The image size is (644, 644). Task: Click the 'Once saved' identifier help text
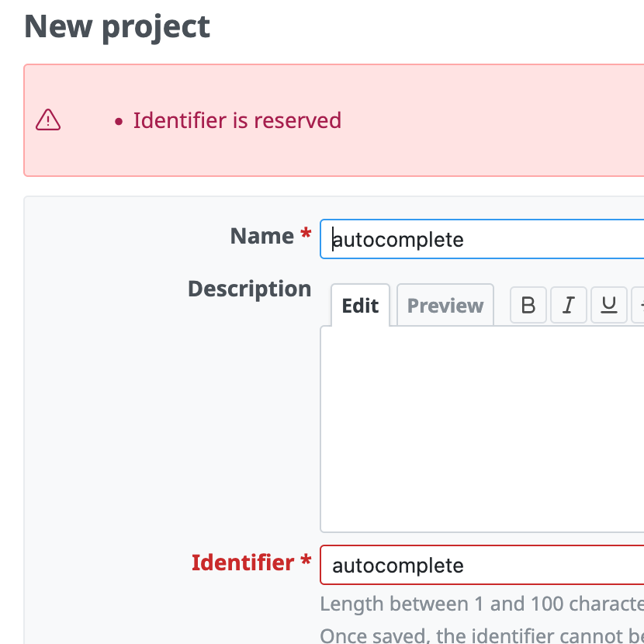click(x=481, y=635)
